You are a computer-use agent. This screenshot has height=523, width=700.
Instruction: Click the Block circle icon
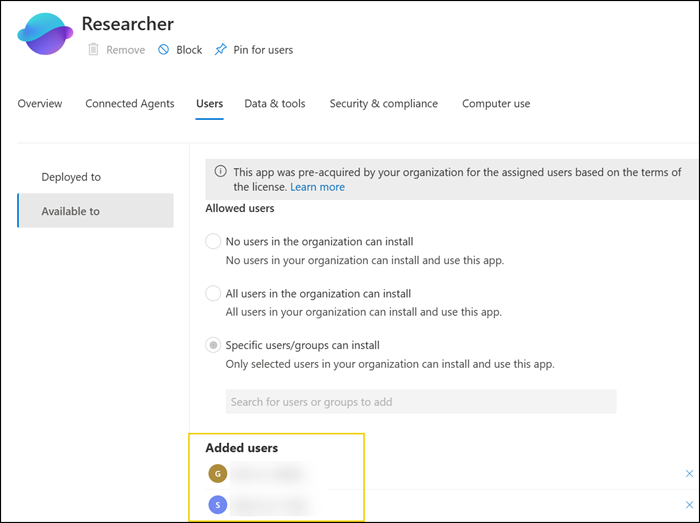tap(163, 49)
